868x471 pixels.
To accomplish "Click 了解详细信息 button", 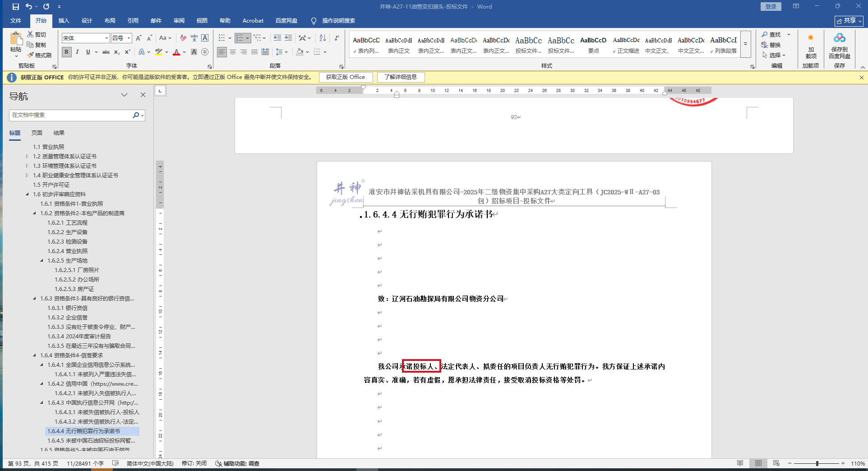I will click(x=401, y=77).
